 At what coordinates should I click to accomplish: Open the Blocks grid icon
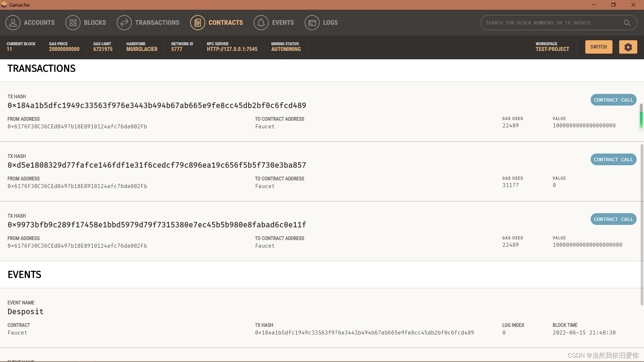(73, 23)
